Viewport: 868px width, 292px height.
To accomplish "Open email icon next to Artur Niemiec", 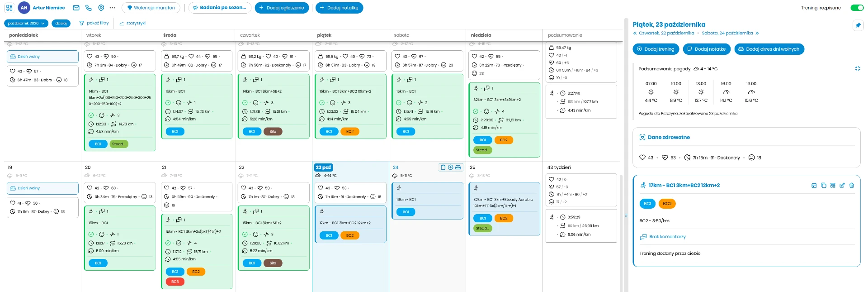I will click(76, 8).
